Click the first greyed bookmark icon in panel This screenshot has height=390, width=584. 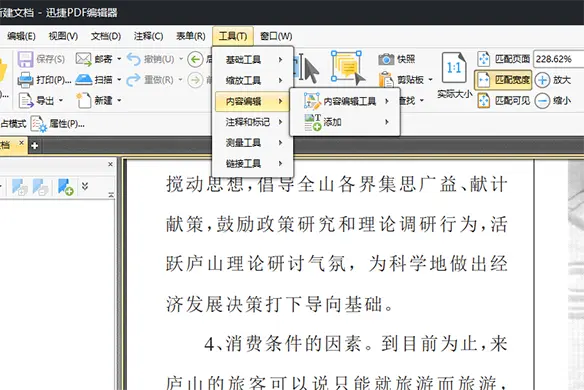(x=19, y=187)
